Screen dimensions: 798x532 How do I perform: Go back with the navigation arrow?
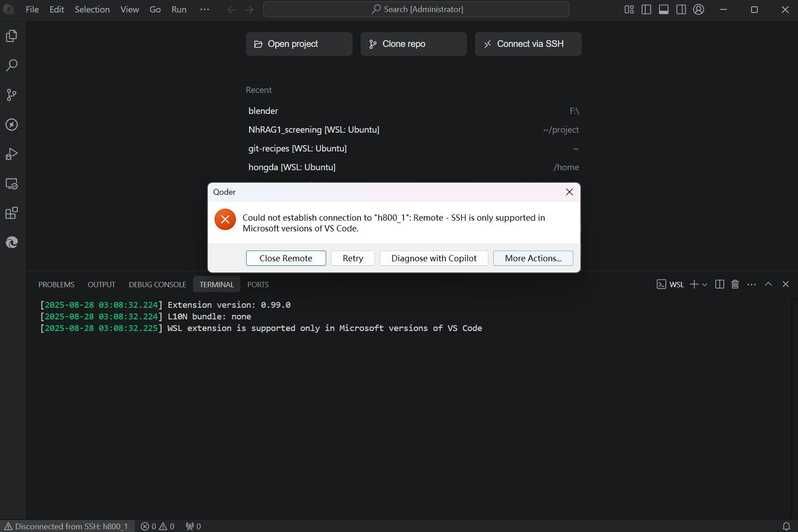click(231, 9)
